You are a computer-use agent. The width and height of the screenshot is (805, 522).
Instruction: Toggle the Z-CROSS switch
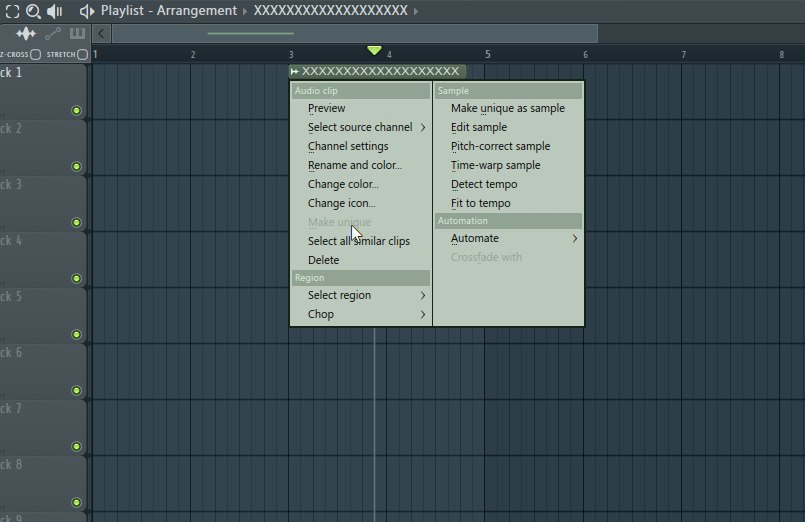tap(35, 54)
